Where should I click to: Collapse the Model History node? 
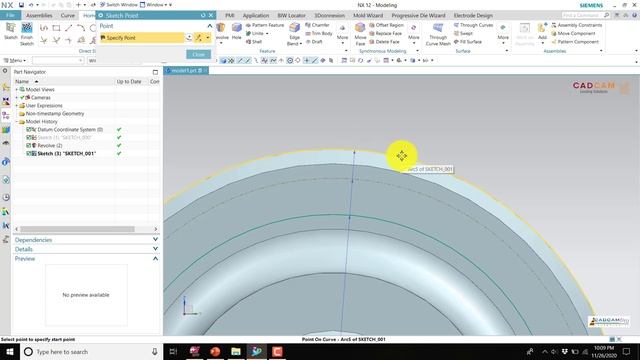tap(17, 122)
